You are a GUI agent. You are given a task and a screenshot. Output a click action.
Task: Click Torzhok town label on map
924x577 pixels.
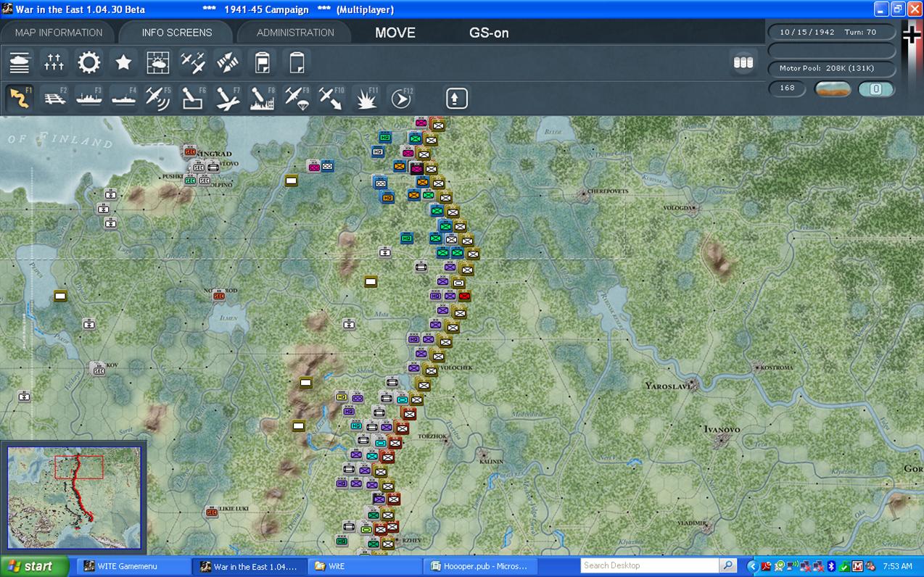tap(433, 436)
